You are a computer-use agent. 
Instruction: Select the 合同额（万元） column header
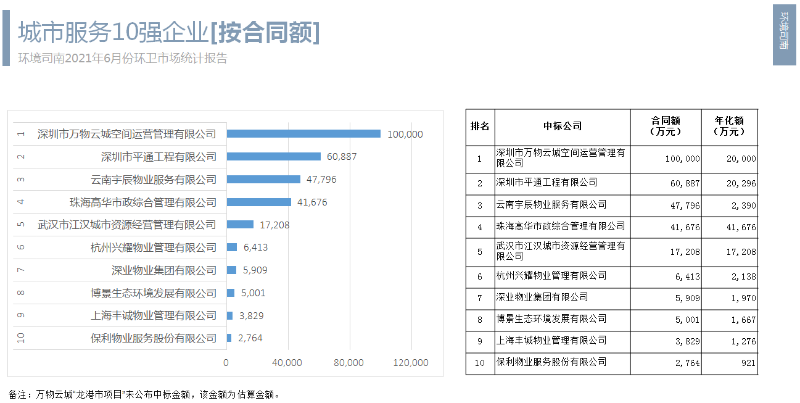[x=666, y=127]
